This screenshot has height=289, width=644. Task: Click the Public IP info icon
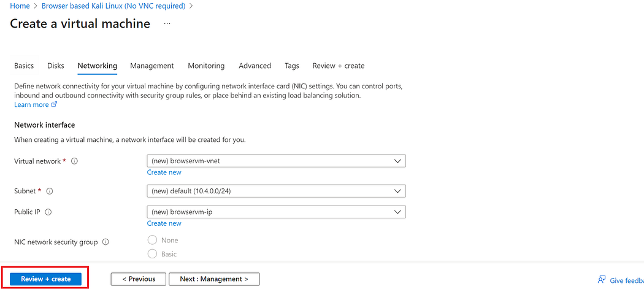48,212
